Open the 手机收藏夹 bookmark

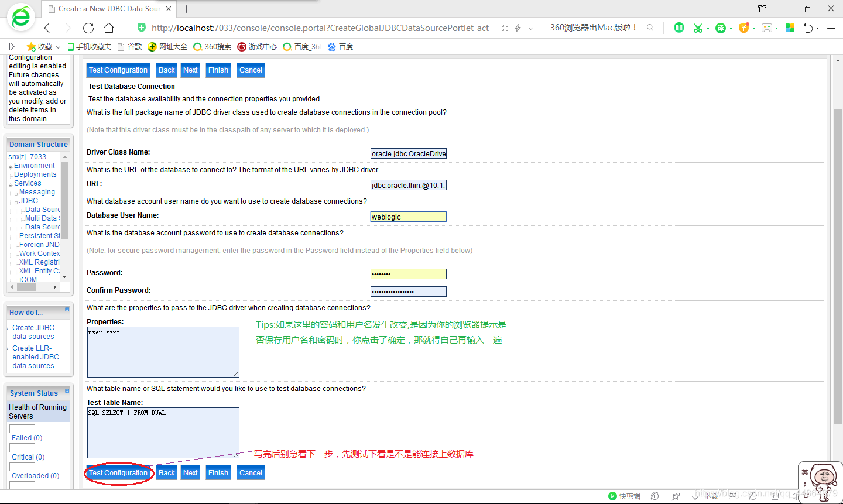tap(90, 46)
